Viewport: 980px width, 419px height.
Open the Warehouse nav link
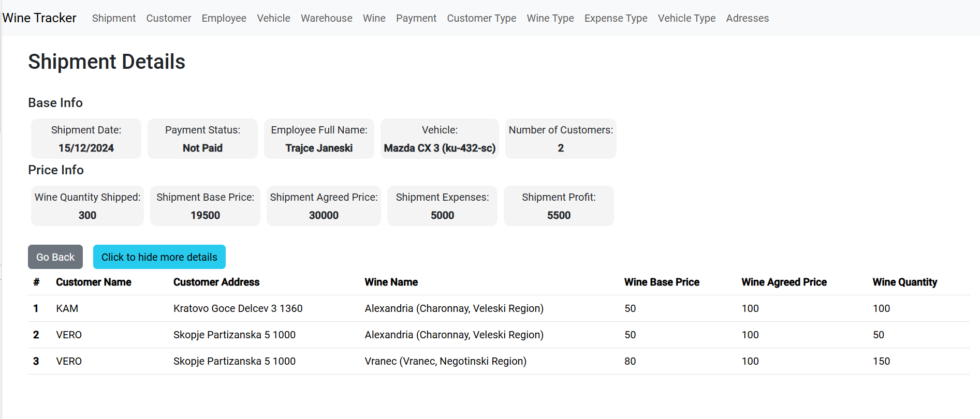pyautogui.click(x=326, y=18)
